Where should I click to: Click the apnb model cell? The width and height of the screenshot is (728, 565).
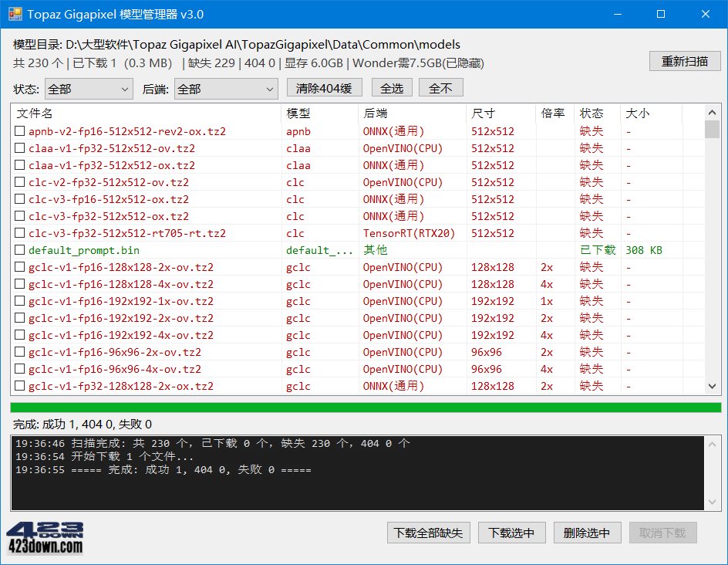298,131
